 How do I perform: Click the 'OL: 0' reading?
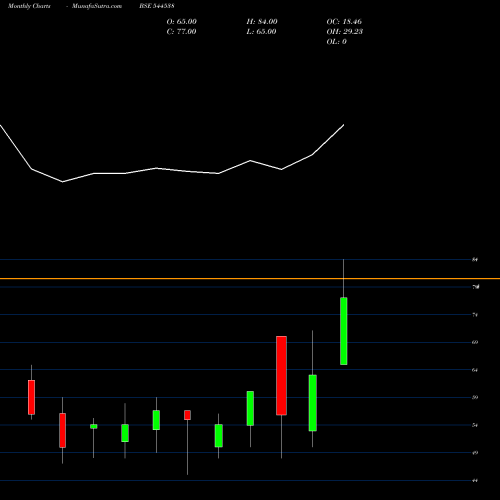click(336, 42)
